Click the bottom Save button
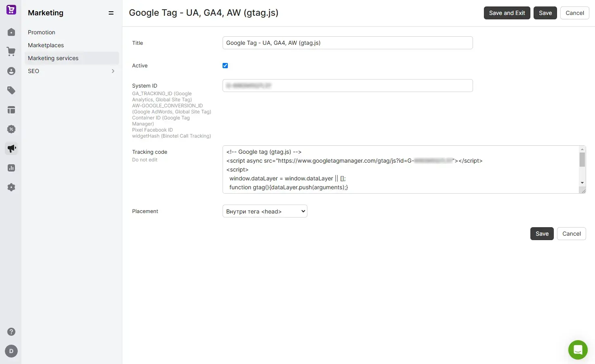This screenshot has height=364, width=595. point(542,234)
